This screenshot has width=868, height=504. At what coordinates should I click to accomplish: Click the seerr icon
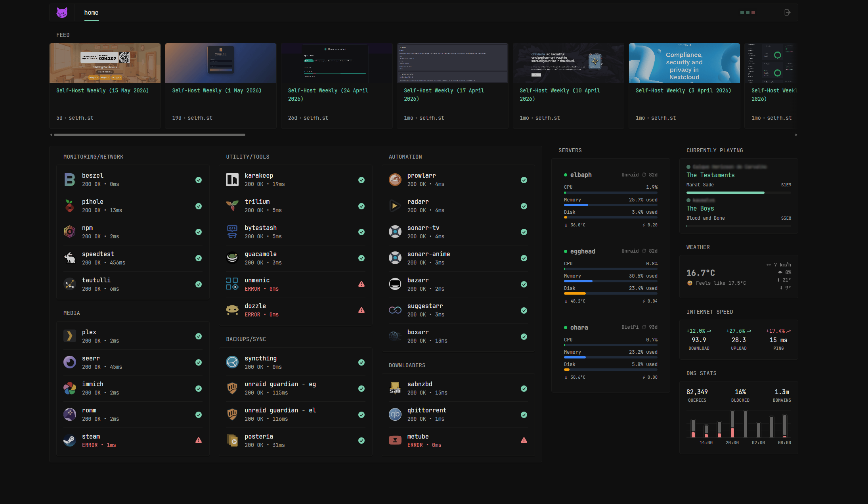pyautogui.click(x=70, y=362)
